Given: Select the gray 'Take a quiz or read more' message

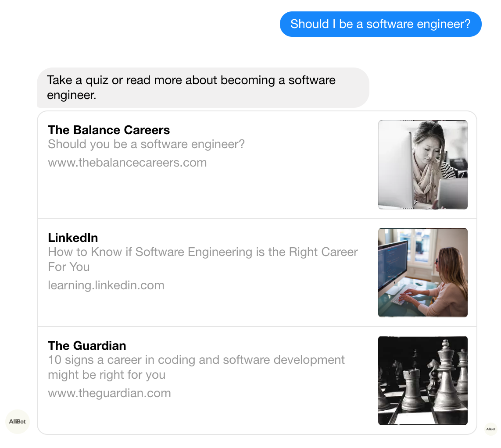Looking at the screenshot, I should coord(203,88).
